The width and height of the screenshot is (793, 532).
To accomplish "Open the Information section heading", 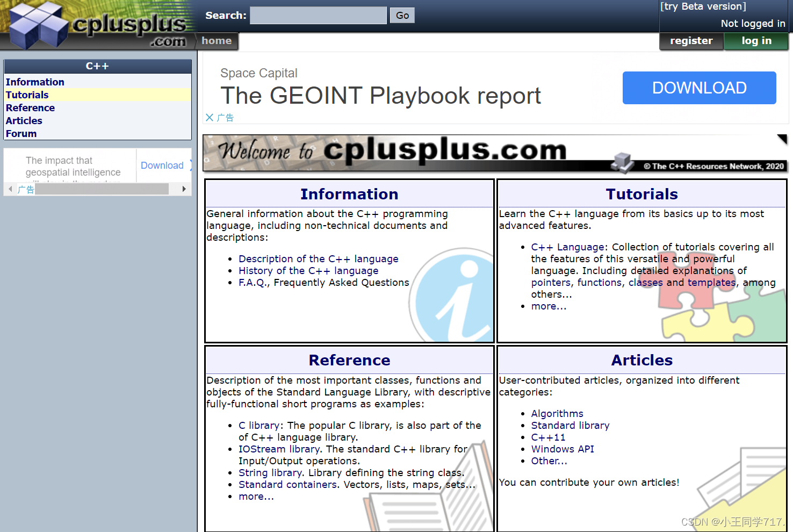I will click(x=349, y=194).
